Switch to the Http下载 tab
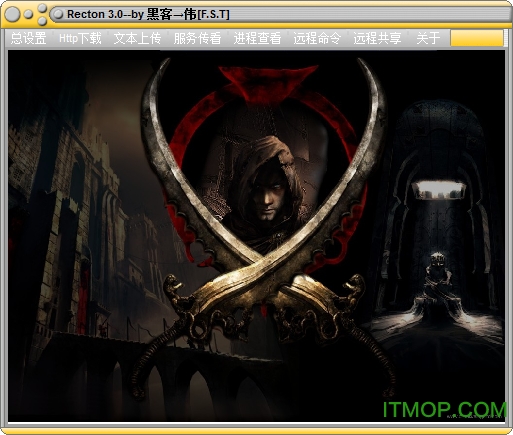The image size is (513, 435). pyautogui.click(x=80, y=38)
